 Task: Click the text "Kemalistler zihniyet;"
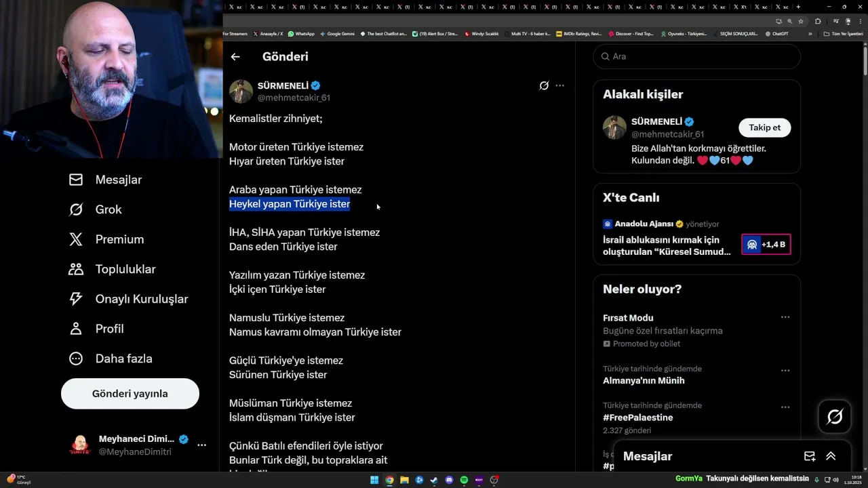point(276,119)
